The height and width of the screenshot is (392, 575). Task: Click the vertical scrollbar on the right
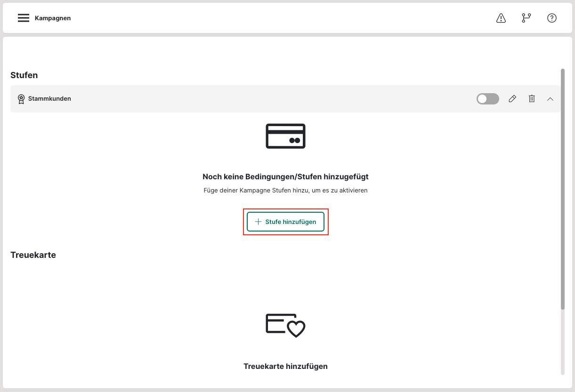click(562, 188)
